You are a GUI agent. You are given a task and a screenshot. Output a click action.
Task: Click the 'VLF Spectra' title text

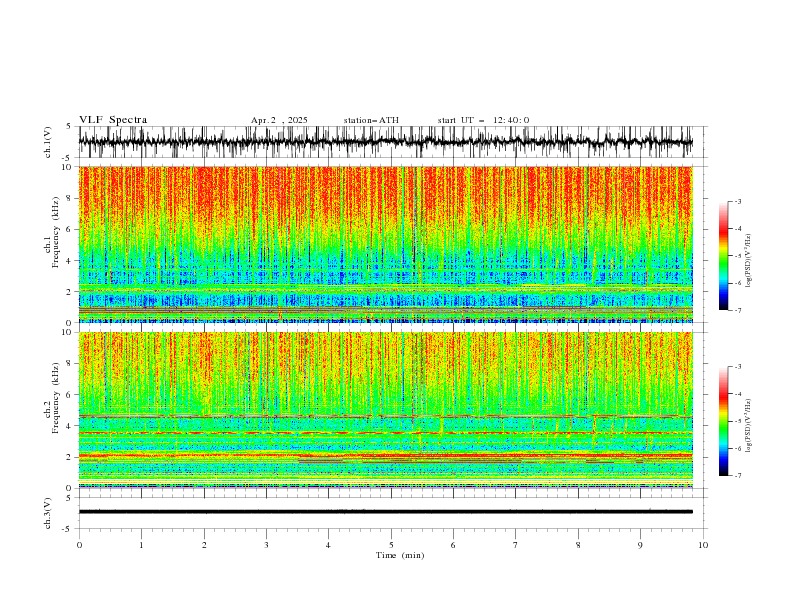point(113,120)
